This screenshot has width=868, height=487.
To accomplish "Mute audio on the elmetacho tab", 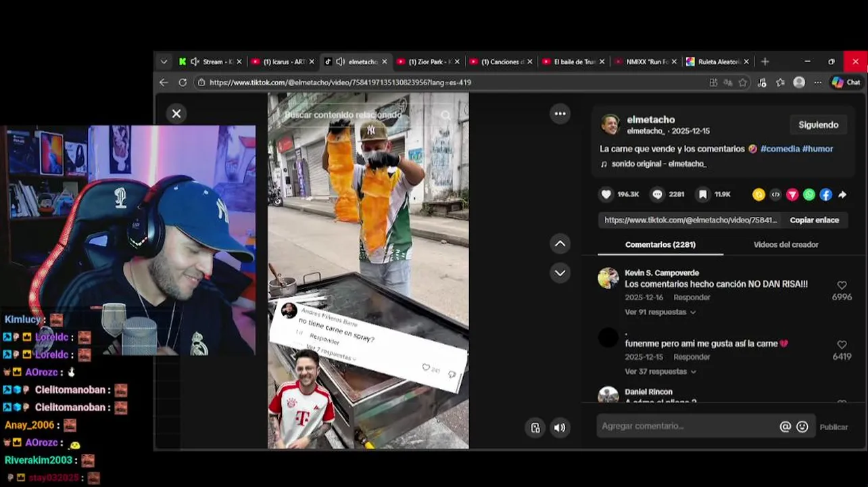I will [x=340, y=62].
